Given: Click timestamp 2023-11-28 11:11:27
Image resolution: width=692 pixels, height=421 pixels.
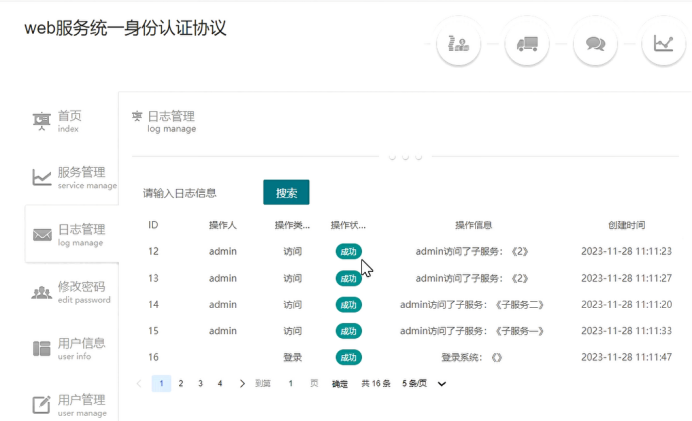Looking at the screenshot, I should coord(627,278).
